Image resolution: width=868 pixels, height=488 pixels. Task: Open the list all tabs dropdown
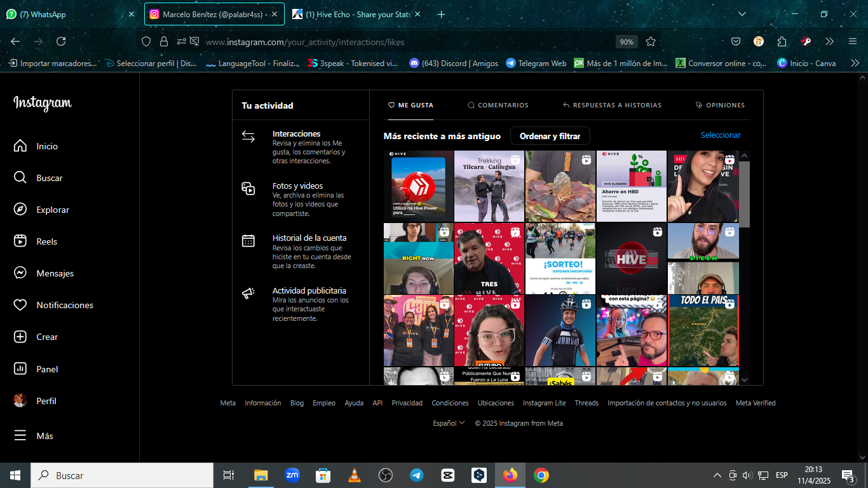[742, 14]
